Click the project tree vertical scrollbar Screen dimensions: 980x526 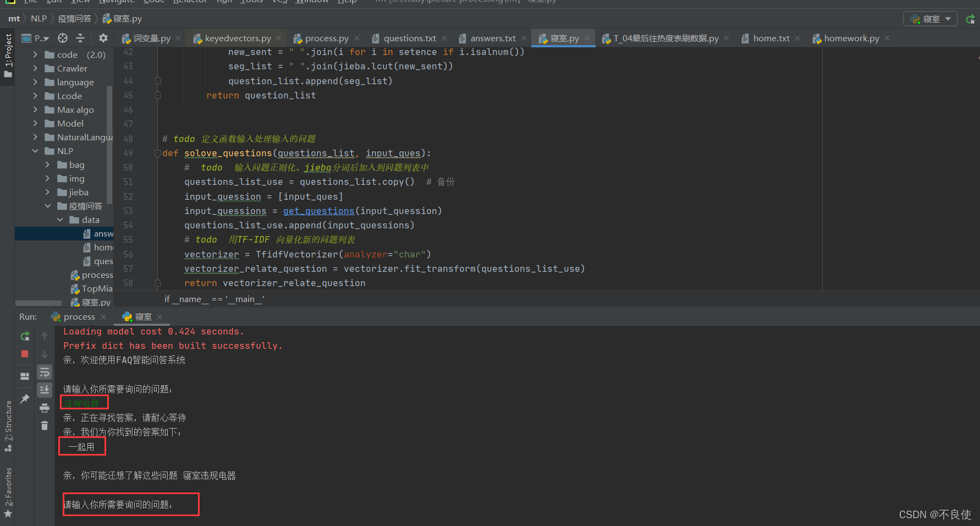[x=109, y=144]
